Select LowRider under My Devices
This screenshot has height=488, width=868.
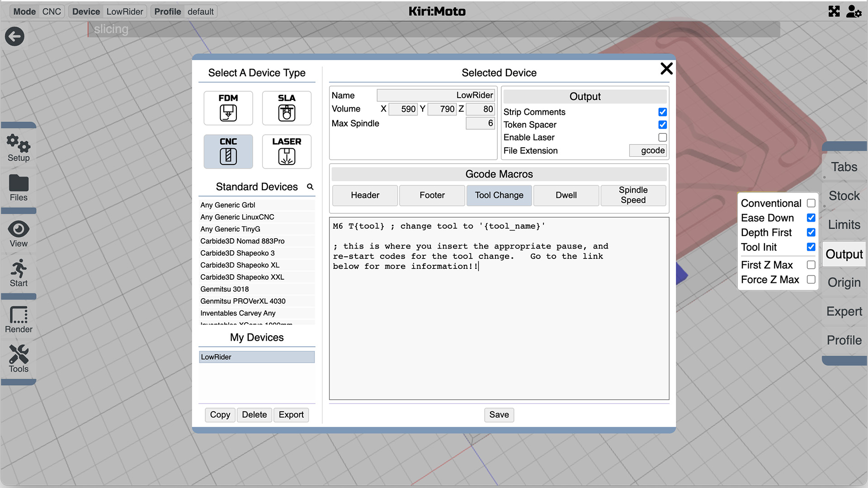pos(257,357)
